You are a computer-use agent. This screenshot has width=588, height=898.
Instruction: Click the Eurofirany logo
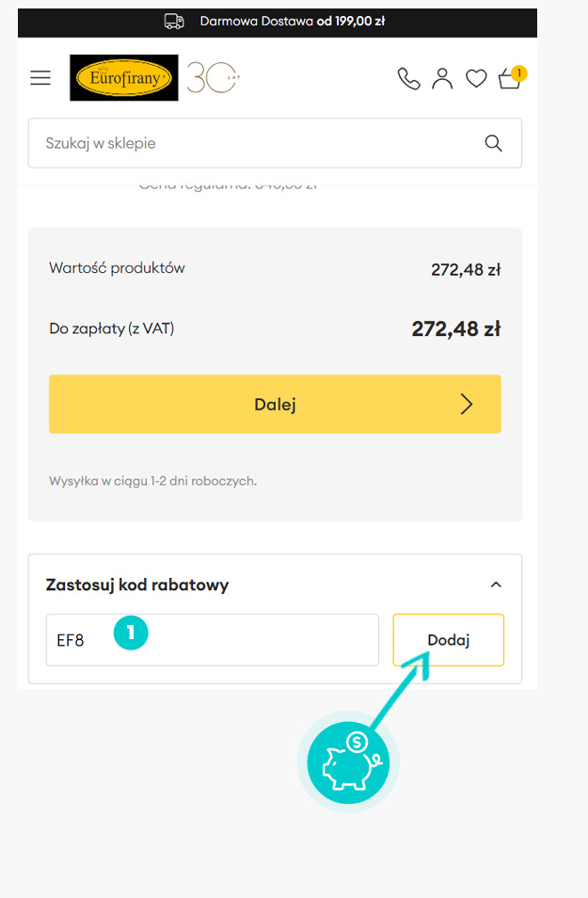(124, 78)
